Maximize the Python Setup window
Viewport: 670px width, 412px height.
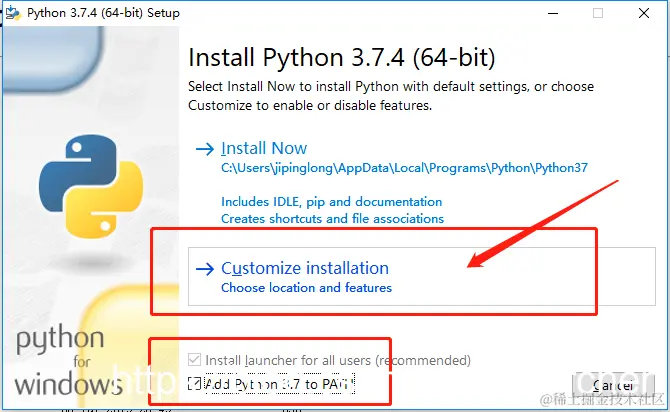tap(598, 13)
